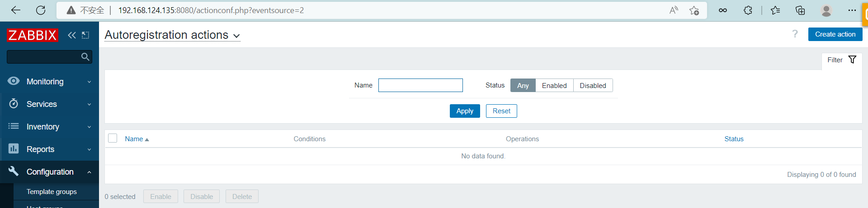Viewport: 868px width, 208px height.
Task: Expand the Monitoring menu section
Action: 49,82
